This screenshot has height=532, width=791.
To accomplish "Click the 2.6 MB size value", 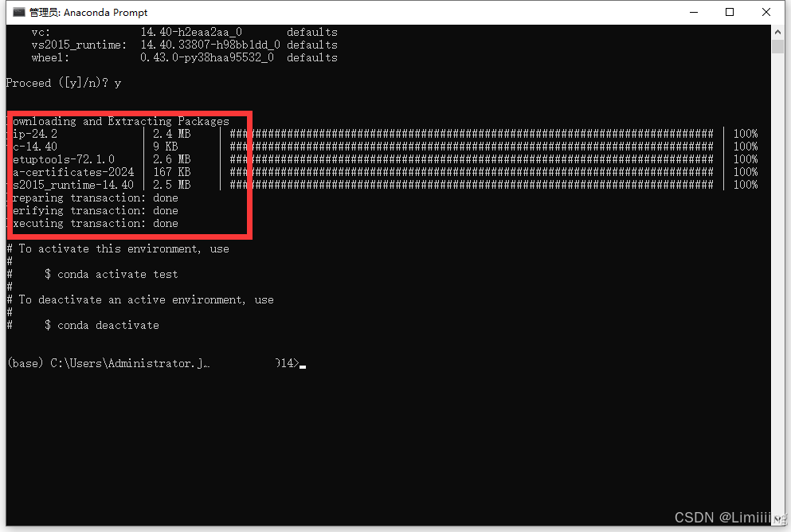I will pos(172,159).
